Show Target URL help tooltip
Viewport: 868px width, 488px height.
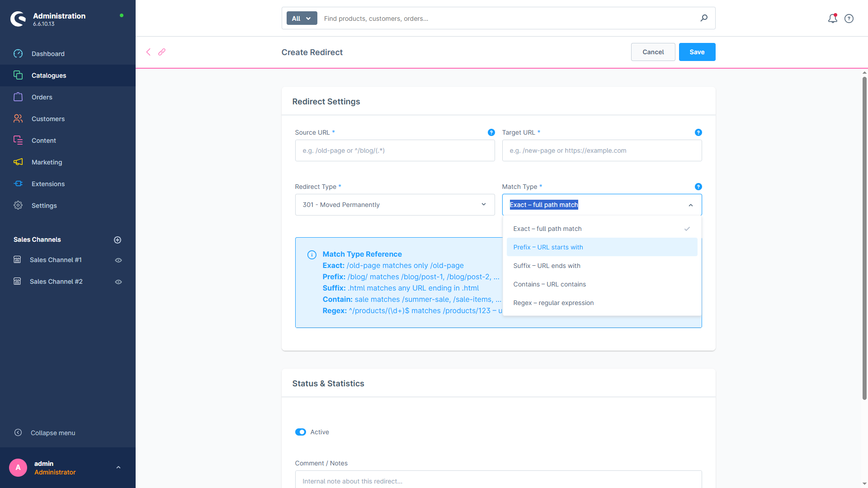698,132
